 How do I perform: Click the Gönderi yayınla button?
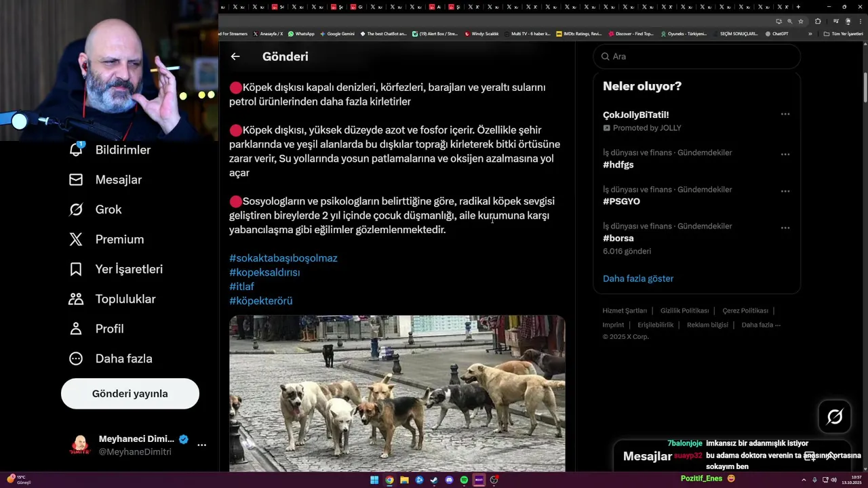130,394
